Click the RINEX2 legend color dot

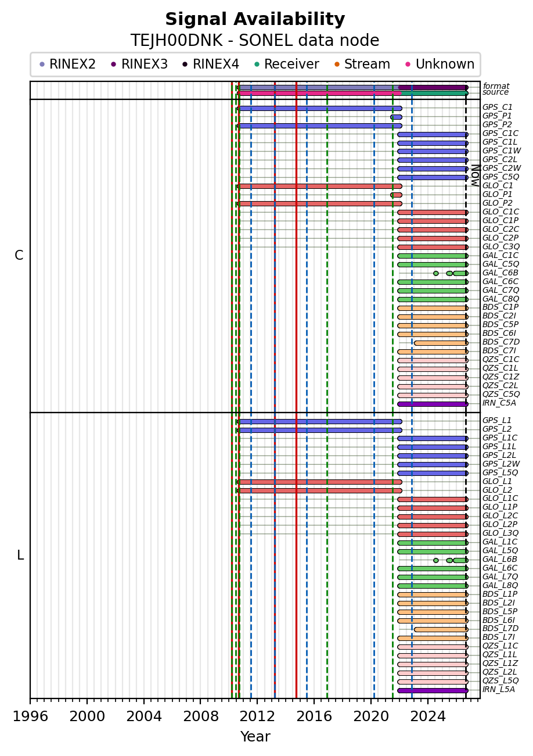click(x=42, y=65)
